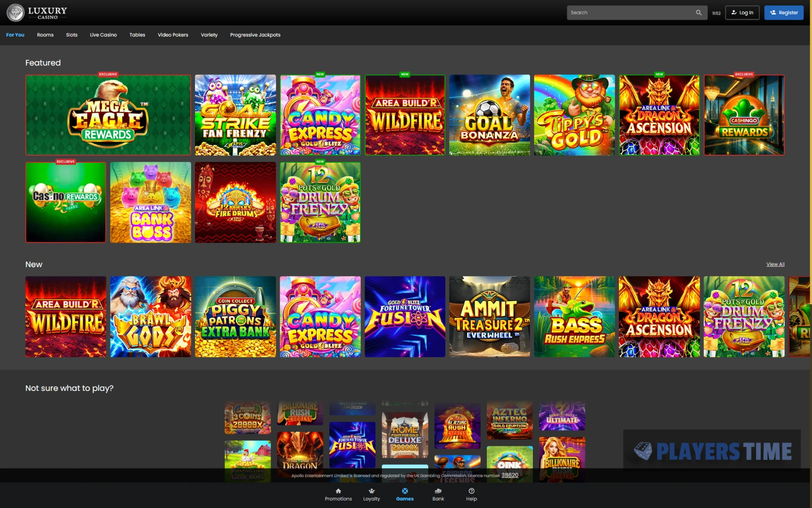Screen dimensions: 812x508
Task: Open Area Build'r Wildfire in New row
Action: point(66,317)
